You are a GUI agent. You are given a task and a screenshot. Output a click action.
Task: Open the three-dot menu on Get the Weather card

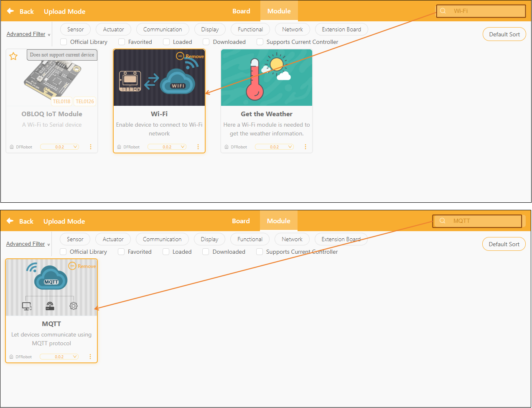point(305,147)
